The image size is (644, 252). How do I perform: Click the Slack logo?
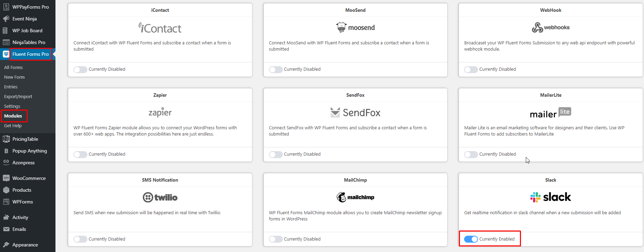point(550,197)
